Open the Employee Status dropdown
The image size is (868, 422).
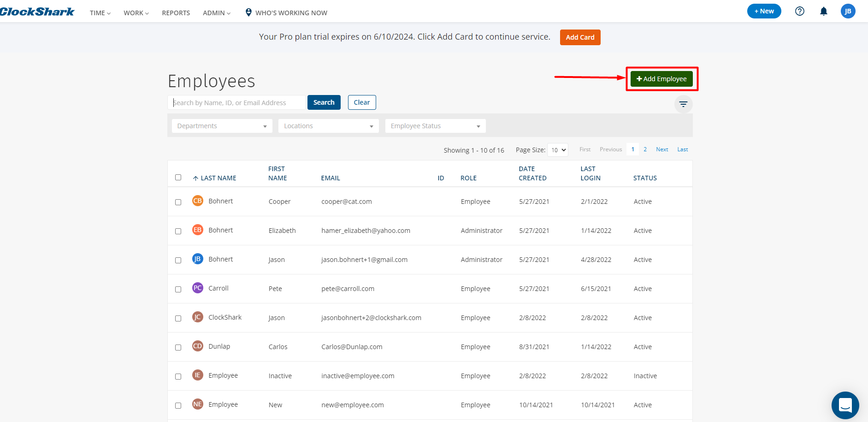(435, 126)
